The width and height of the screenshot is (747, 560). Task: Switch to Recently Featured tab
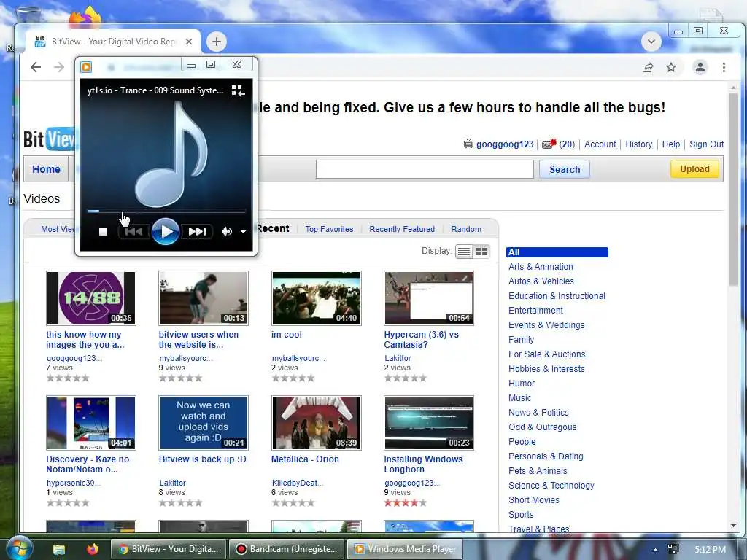pos(402,229)
